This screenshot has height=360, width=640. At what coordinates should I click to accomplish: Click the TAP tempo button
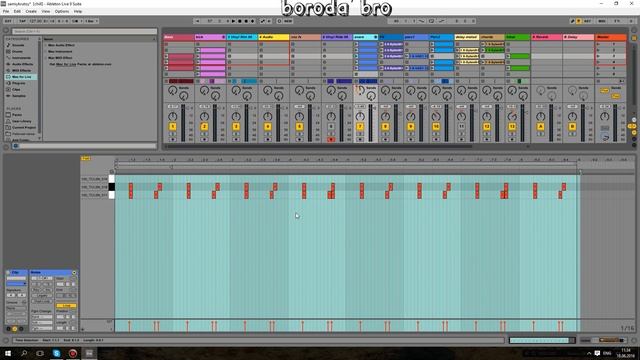(22, 21)
